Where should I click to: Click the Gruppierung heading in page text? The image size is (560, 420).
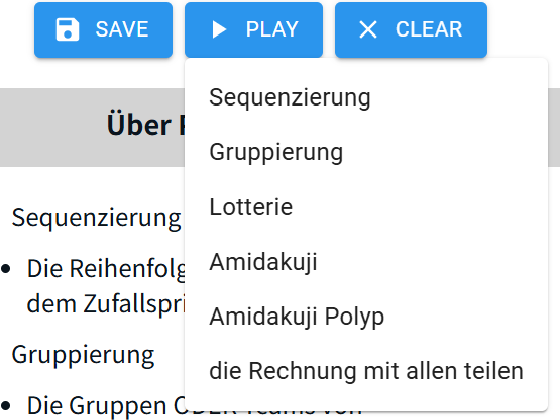[x=83, y=355]
